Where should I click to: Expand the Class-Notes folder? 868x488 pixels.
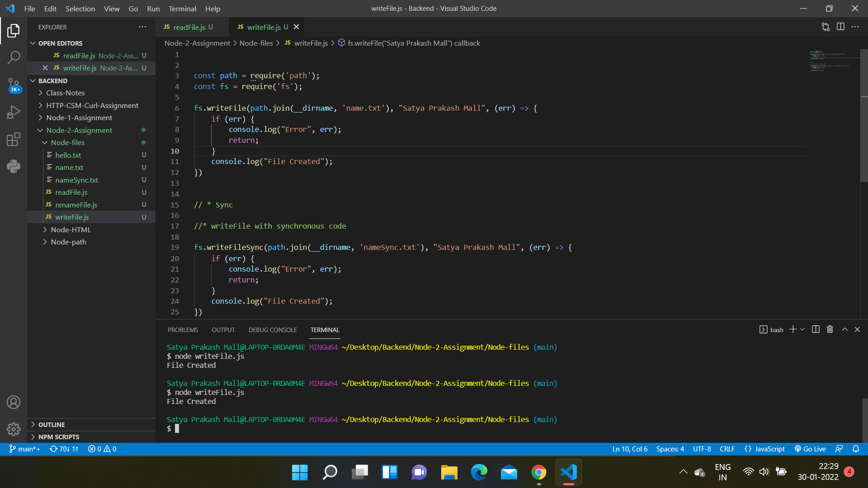coord(91,93)
